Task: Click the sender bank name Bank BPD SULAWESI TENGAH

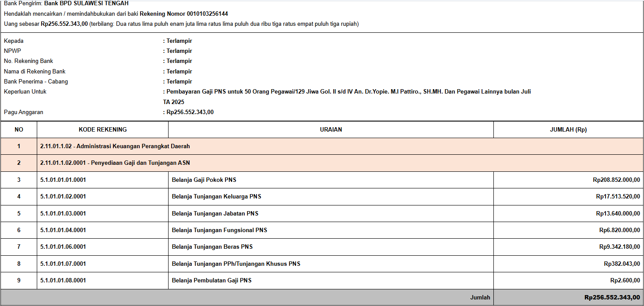Action: tap(86, 3)
